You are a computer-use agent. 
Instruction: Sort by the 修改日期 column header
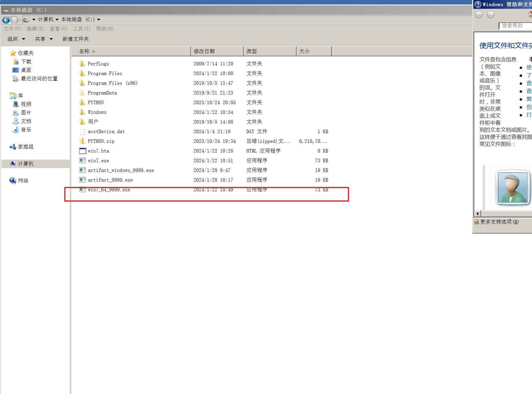217,51
